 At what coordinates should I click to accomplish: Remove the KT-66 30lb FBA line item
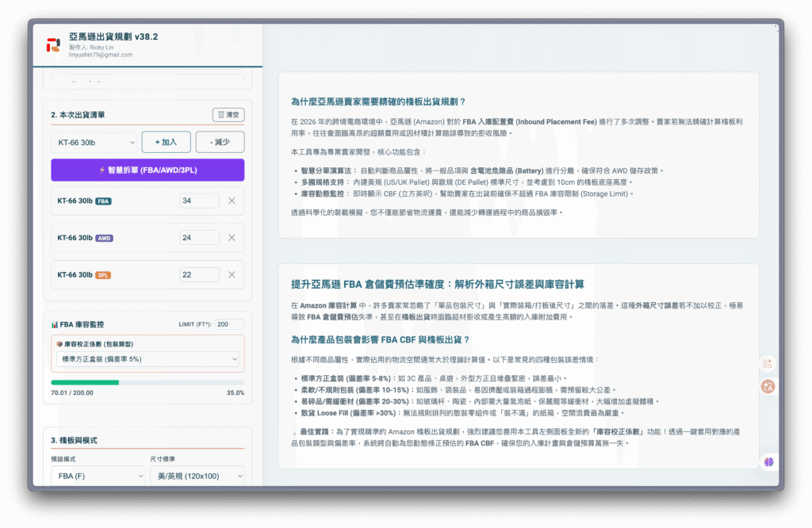[x=232, y=201]
